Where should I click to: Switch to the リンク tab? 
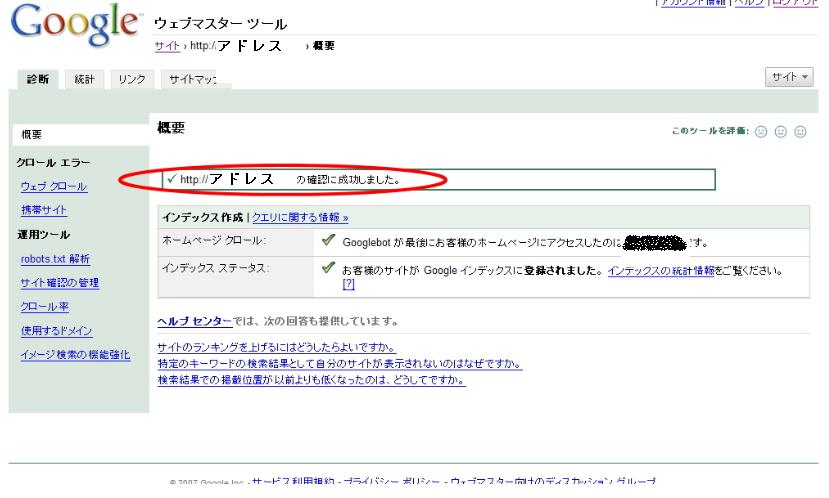click(132, 79)
